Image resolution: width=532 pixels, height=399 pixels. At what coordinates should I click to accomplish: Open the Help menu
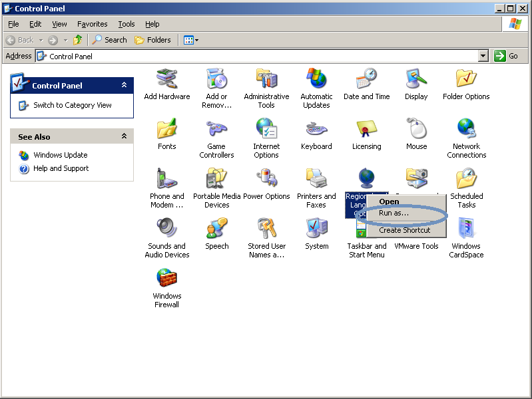tap(152, 24)
